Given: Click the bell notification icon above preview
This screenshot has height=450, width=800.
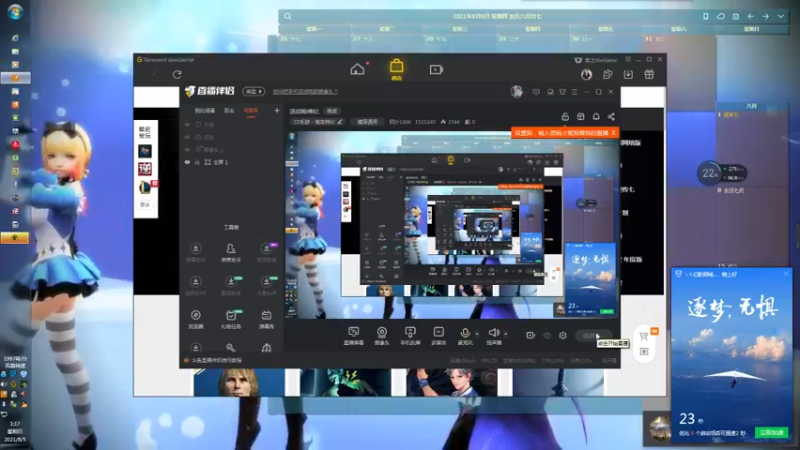Looking at the screenshot, I should click(x=596, y=117).
